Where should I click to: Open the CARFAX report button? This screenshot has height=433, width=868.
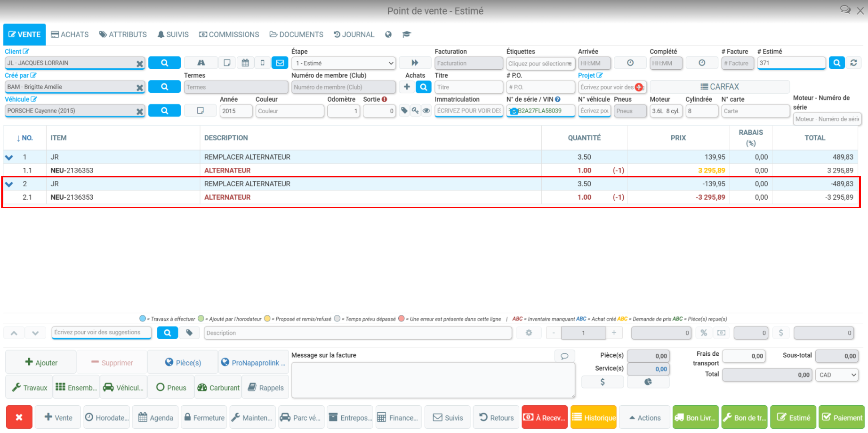point(720,87)
